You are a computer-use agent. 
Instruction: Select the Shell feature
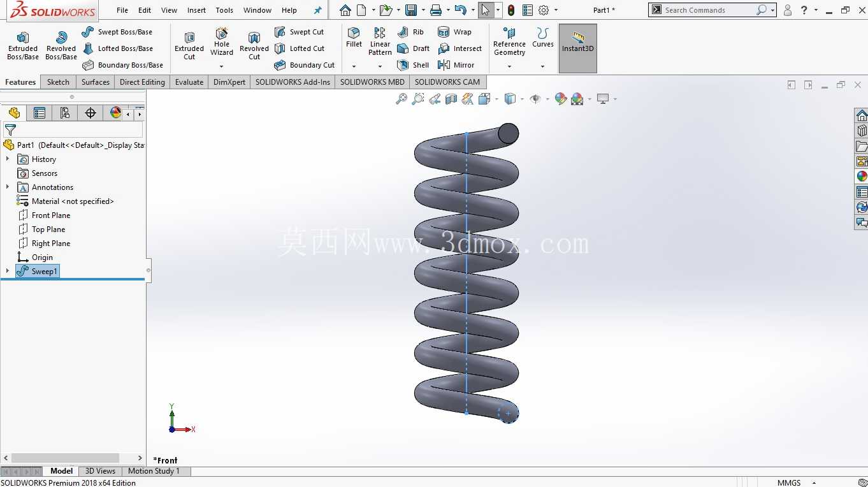pos(413,65)
